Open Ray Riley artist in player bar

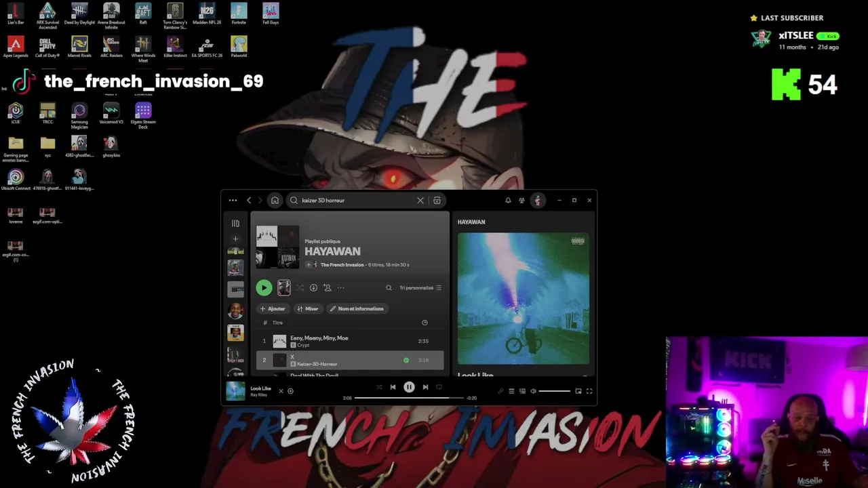coord(259,394)
